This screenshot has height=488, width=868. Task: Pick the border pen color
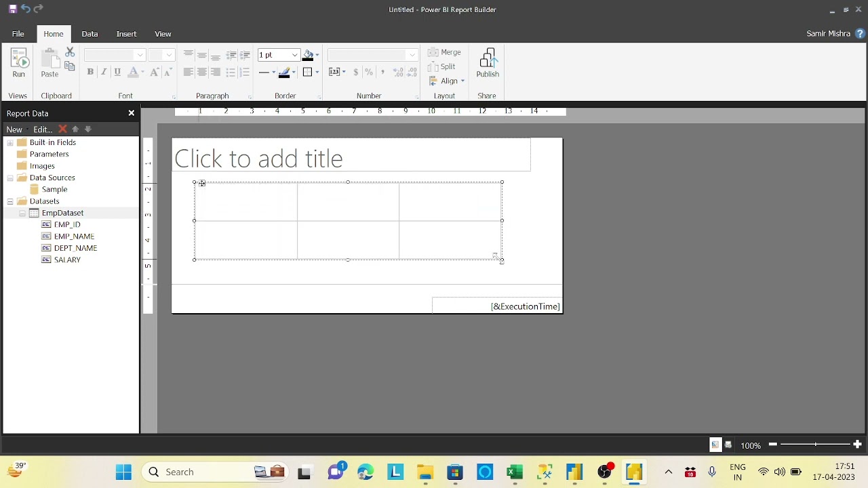click(x=285, y=73)
